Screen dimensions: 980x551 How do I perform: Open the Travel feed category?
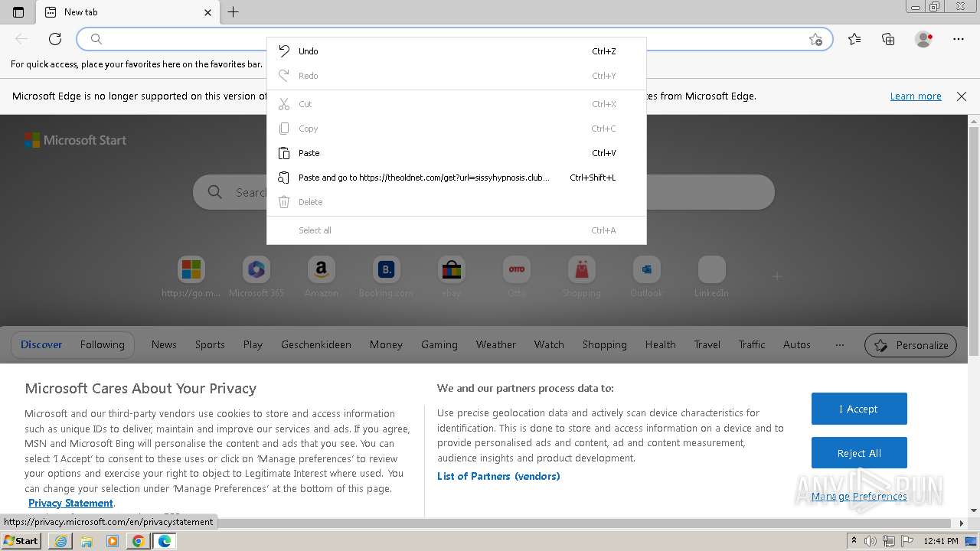click(x=707, y=345)
